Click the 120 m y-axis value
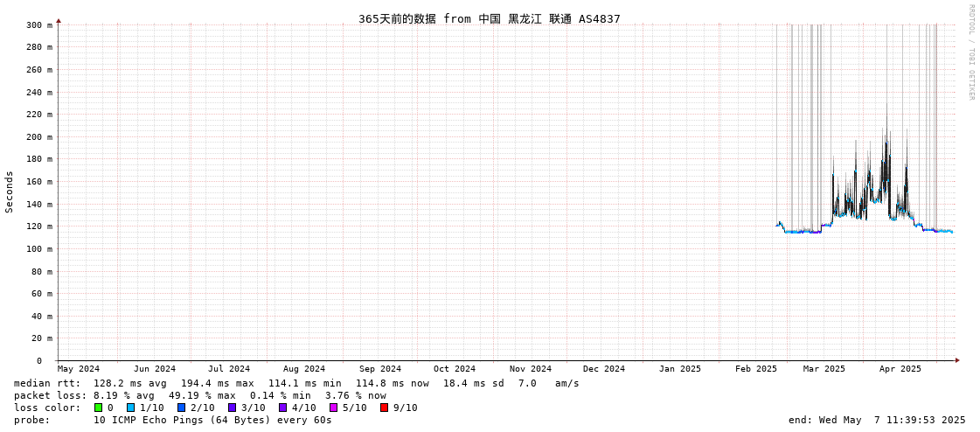Image resolution: width=980 pixels, height=432 pixels. pos(39,226)
